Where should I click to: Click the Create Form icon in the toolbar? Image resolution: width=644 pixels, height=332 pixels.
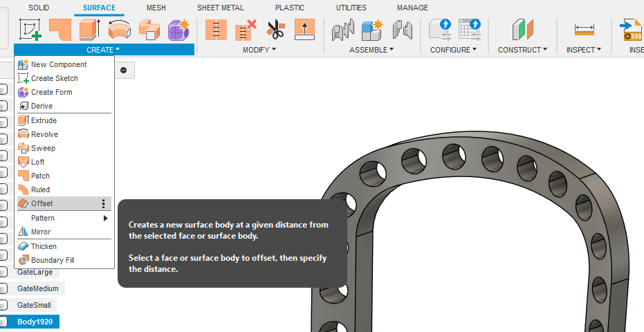tap(178, 29)
